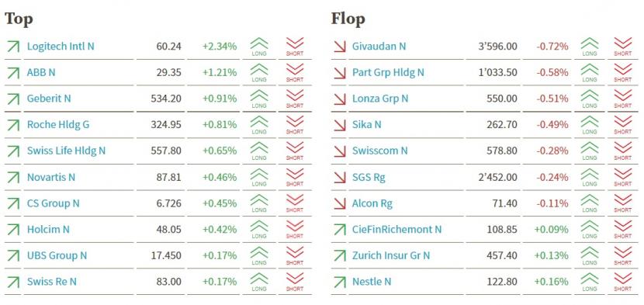Click the SHORT icon for UBS Group N
Image resolution: width=644 pixels, height=305 pixels.
tap(295, 256)
